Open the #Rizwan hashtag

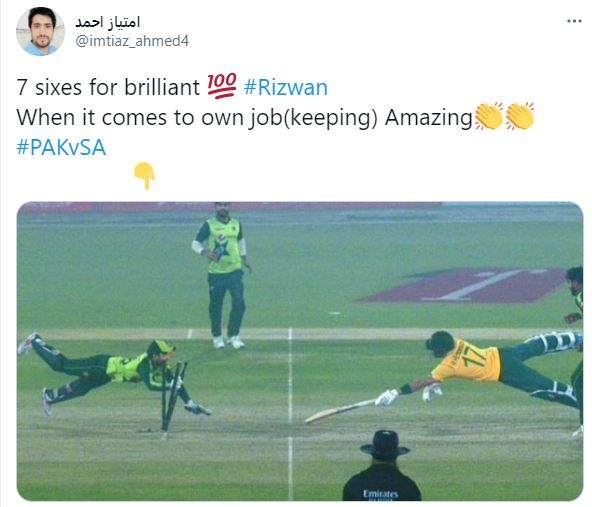(x=285, y=87)
